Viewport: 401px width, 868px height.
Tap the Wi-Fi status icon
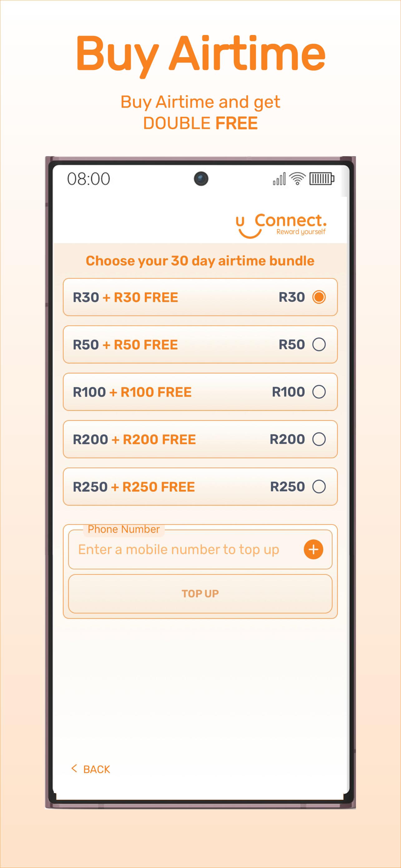pos(297,179)
